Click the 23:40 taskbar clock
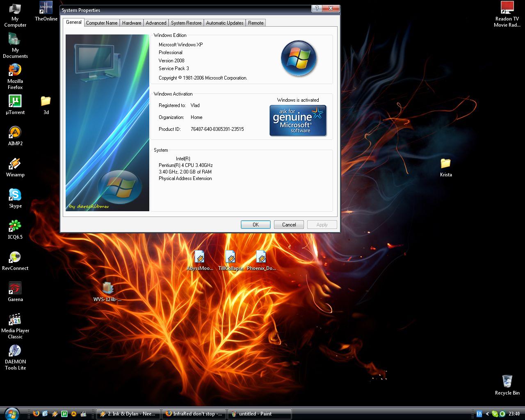 [514, 414]
